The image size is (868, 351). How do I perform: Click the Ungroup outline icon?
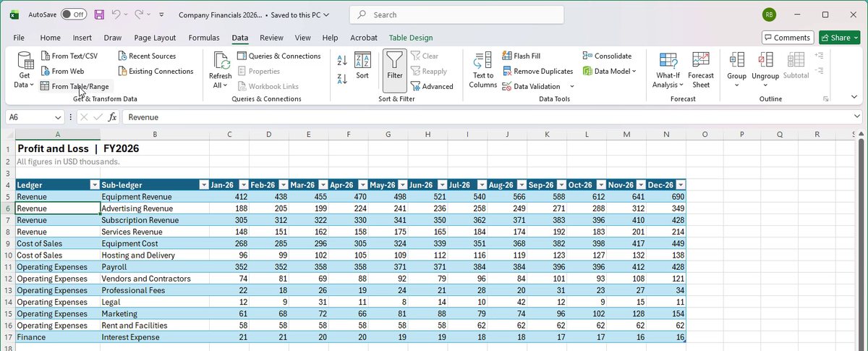765,60
